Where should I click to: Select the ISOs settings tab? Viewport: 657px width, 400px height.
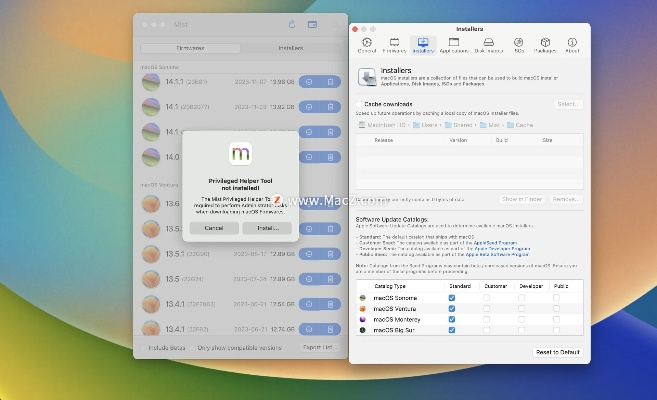click(519, 43)
